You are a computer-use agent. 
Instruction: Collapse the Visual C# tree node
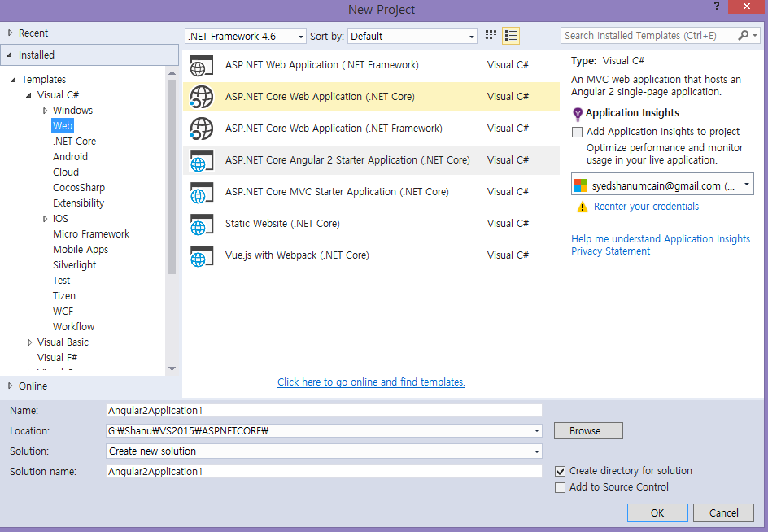coord(29,95)
